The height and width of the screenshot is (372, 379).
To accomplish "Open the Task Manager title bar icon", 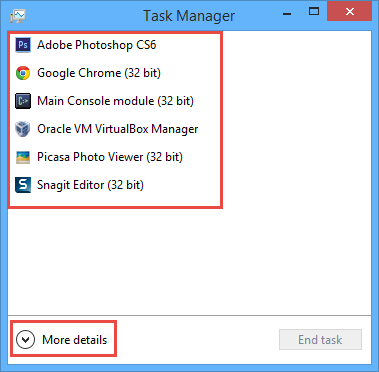I will (x=18, y=16).
